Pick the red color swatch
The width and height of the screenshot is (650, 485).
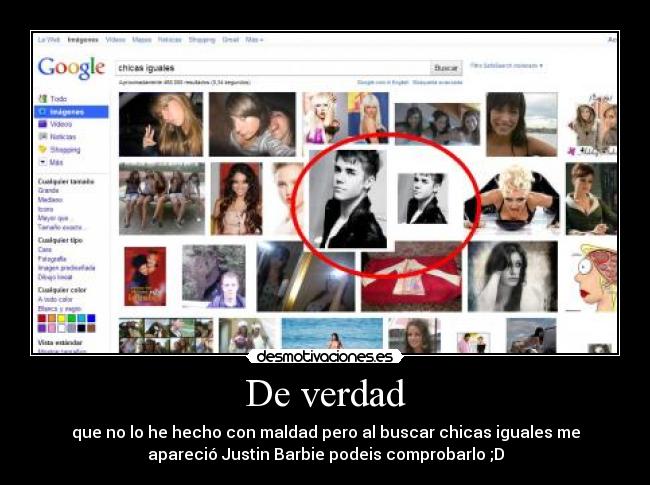[x=42, y=318]
